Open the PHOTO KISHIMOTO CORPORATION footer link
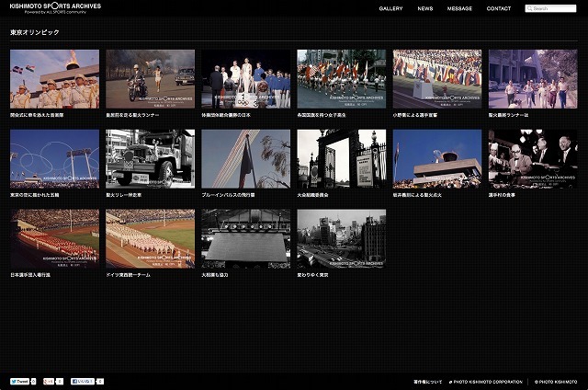The height and width of the screenshot is (390, 588). tap(486, 382)
